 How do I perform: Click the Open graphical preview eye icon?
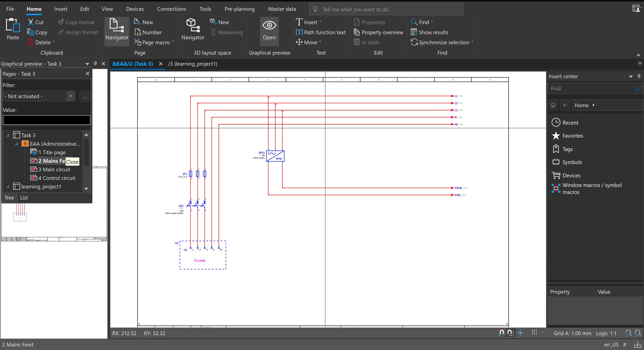pos(269,25)
